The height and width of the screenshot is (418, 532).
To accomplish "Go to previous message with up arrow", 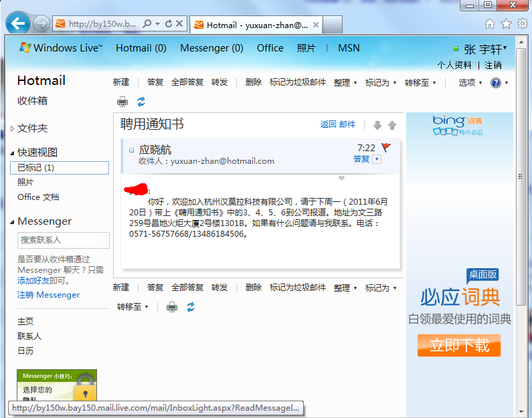I will [x=392, y=125].
